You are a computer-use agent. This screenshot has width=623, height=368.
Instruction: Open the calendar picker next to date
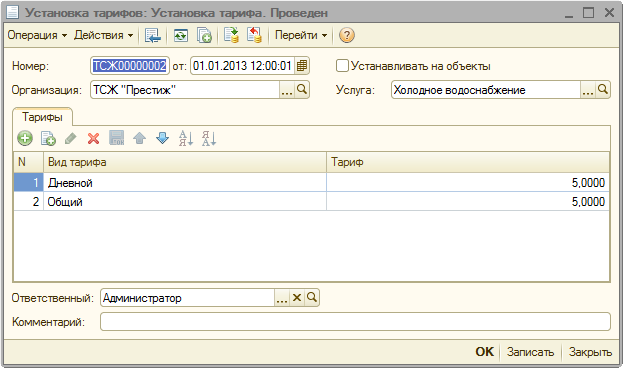point(302,66)
